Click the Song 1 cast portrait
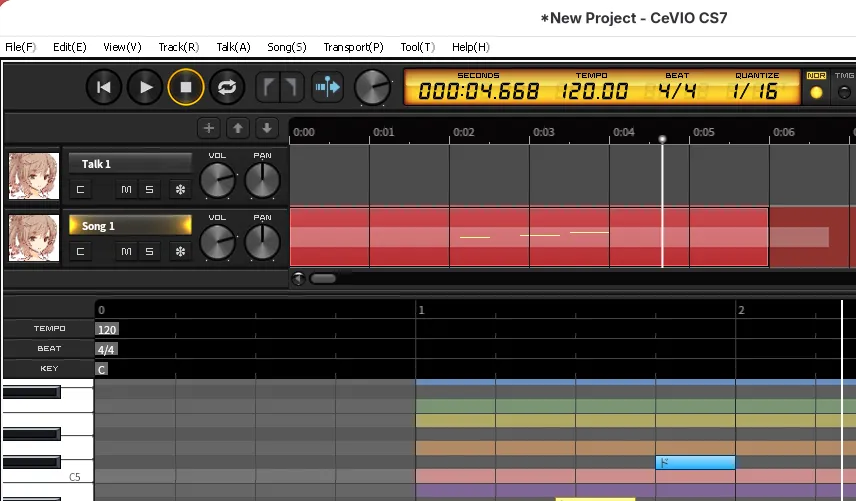The image size is (856, 501). click(34, 238)
